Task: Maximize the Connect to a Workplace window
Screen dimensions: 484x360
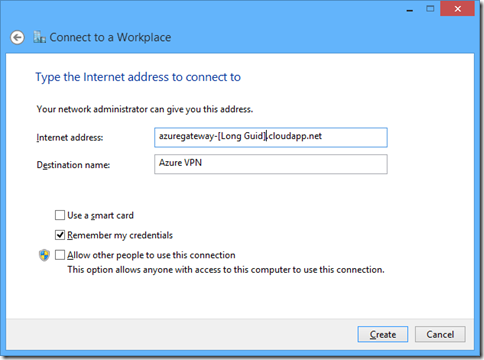Action: pyautogui.click(x=430, y=9)
